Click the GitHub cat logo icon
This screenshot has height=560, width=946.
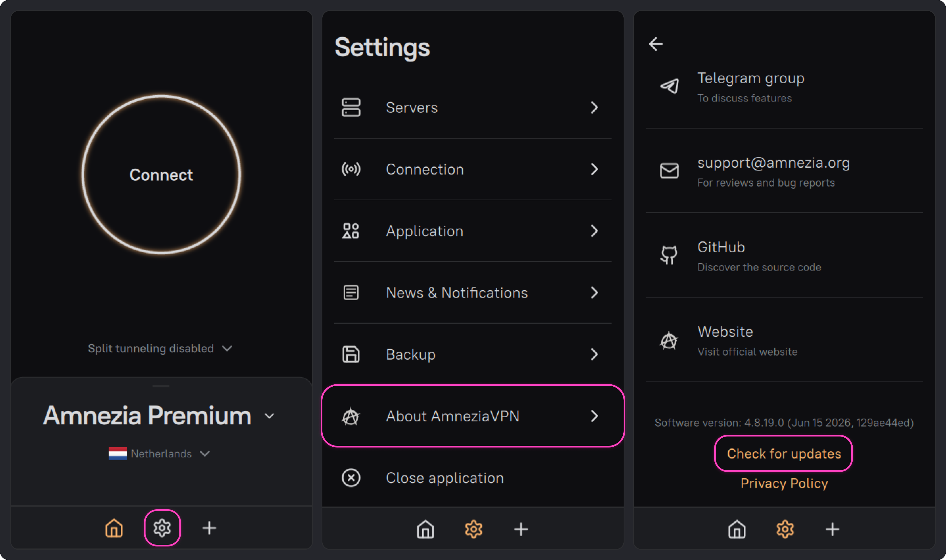669,255
